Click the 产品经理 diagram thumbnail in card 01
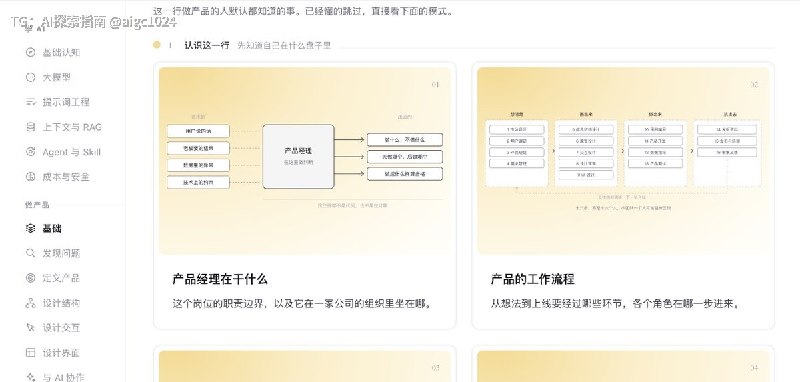This screenshot has width=800, height=382. (x=305, y=161)
